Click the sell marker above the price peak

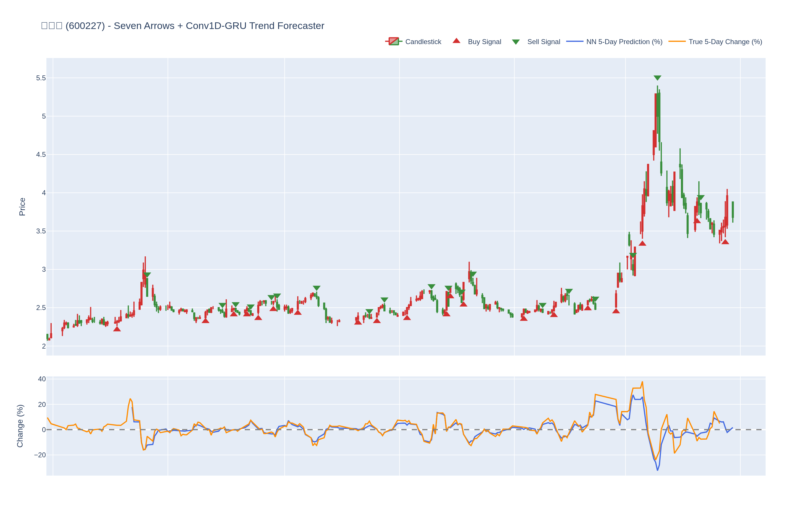pos(657,78)
